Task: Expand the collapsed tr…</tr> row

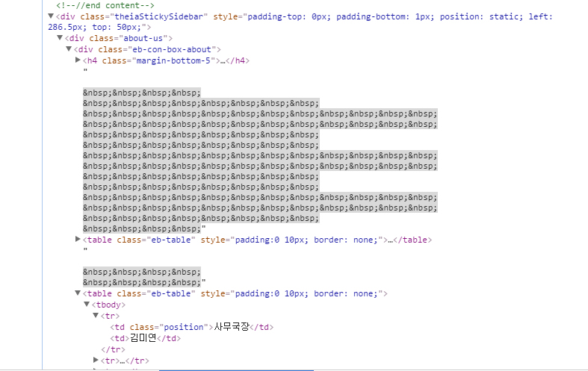Action: pos(96,360)
